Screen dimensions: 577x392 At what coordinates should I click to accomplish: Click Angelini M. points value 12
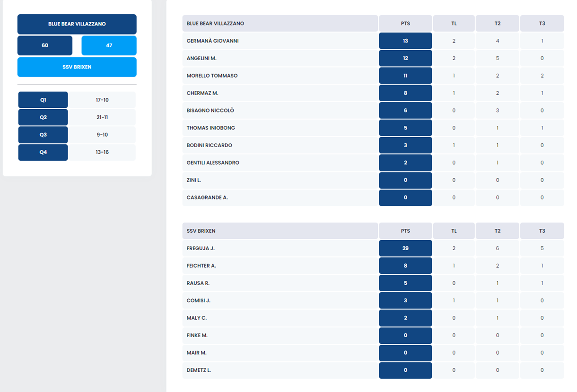click(405, 59)
